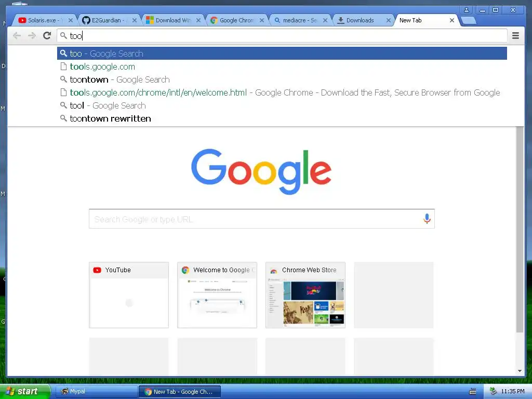This screenshot has height=399, width=532.
Task: Select 'too - Google Search' suggestion
Action: point(282,54)
